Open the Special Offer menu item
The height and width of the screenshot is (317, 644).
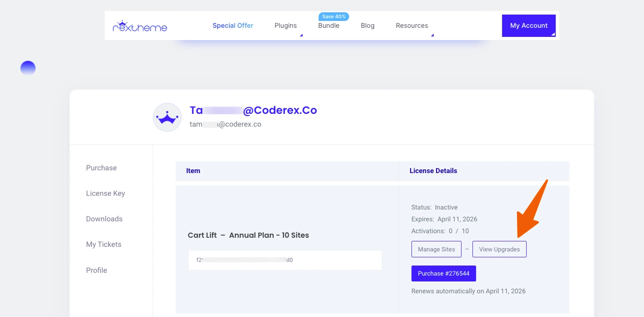[233, 26]
